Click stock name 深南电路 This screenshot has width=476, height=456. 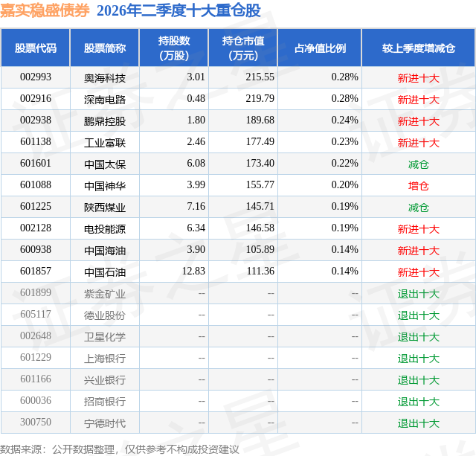[105, 100]
